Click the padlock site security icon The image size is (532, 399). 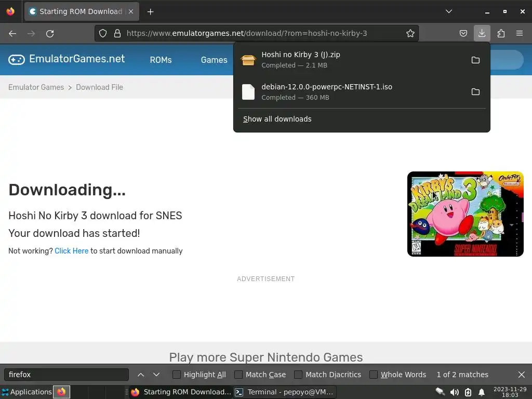(x=117, y=33)
